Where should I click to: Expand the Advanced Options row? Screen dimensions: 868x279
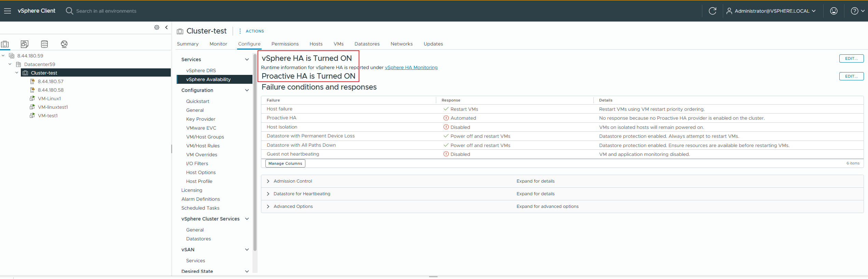click(268, 207)
